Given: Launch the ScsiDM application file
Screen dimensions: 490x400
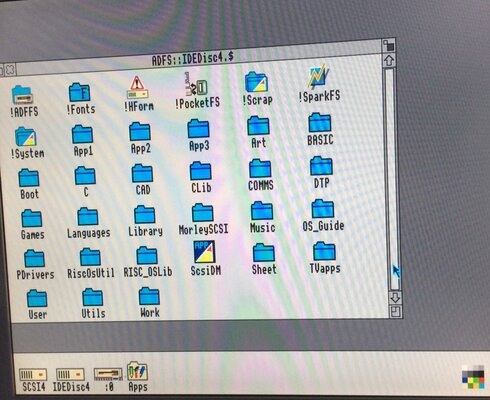Looking at the screenshot, I should point(204,252).
